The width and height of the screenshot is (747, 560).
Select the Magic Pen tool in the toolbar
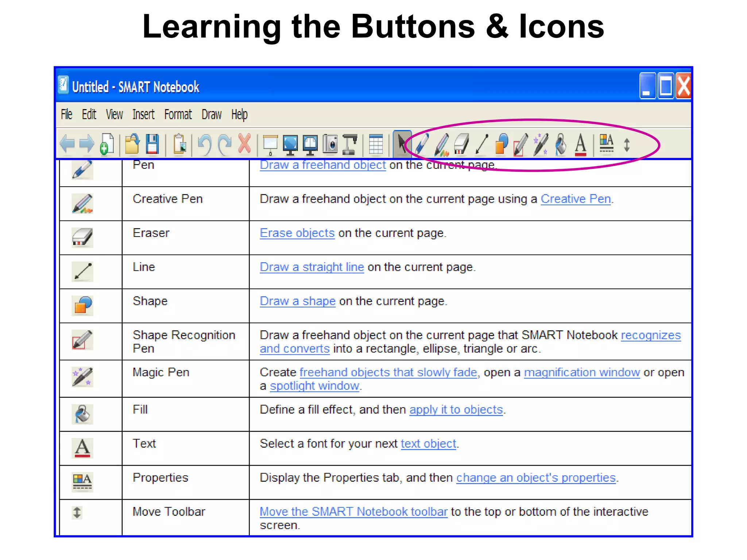click(x=541, y=144)
